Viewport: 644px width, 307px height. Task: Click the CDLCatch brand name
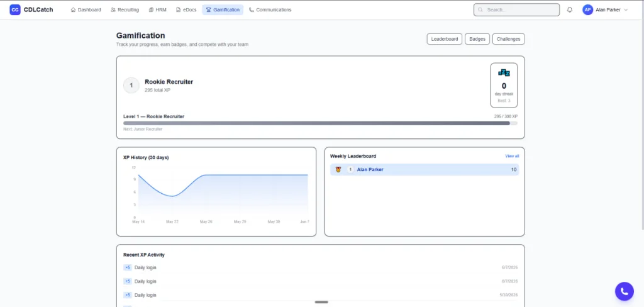click(x=38, y=10)
